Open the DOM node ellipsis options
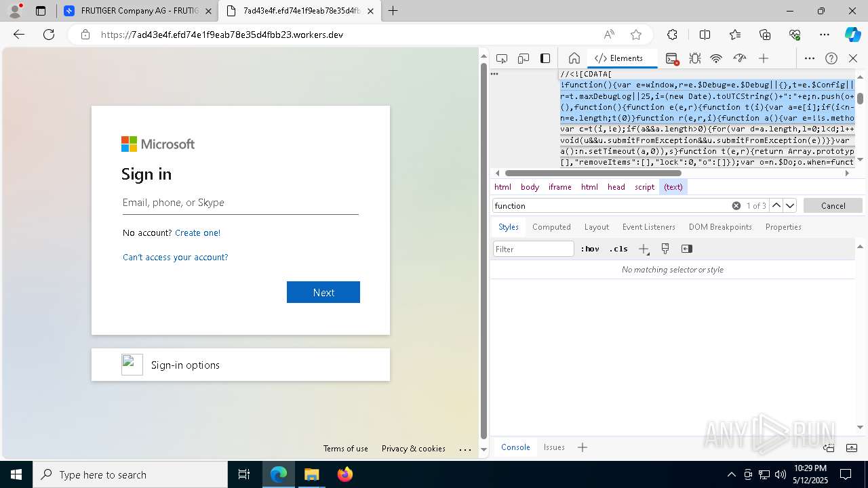 point(494,74)
